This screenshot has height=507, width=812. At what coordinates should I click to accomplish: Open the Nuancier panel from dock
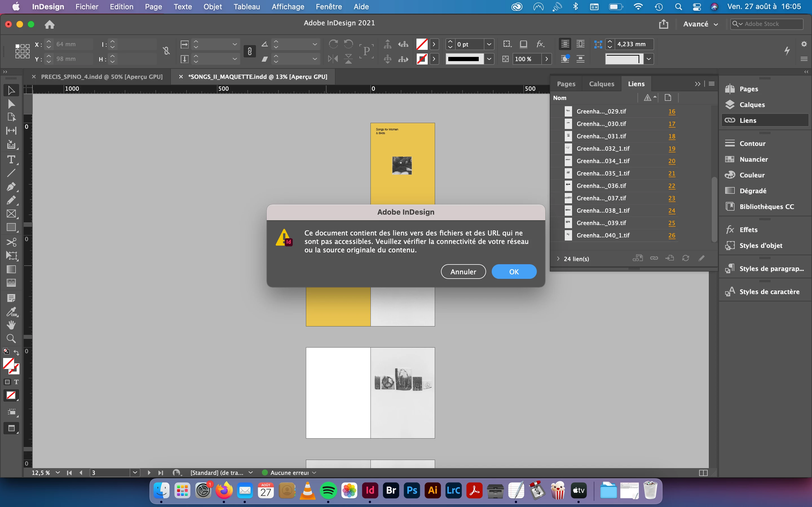tap(753, 159)
